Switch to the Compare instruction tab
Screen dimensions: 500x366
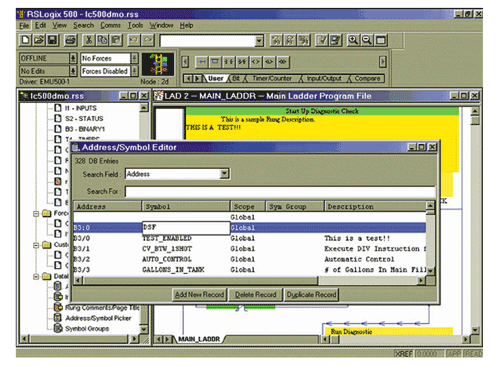[x=367, y=78]
